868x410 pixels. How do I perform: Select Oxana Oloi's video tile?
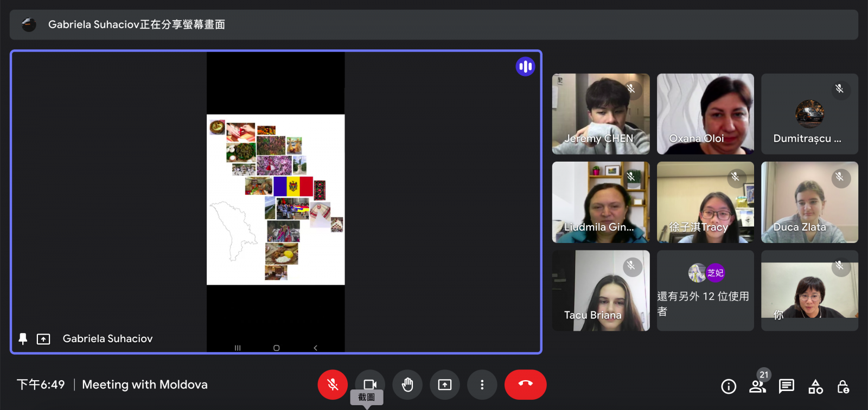pos(705,114)
